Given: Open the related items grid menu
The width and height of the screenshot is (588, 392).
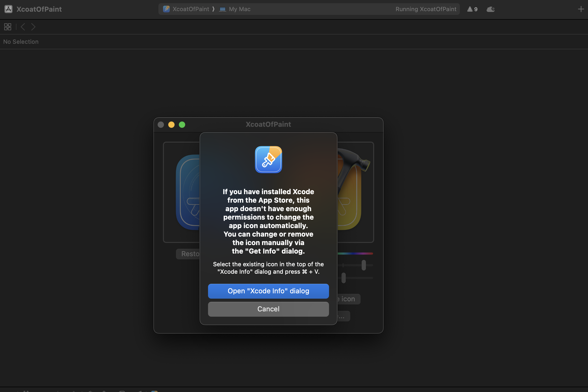Looking at the screenshot, I should 8,27.
